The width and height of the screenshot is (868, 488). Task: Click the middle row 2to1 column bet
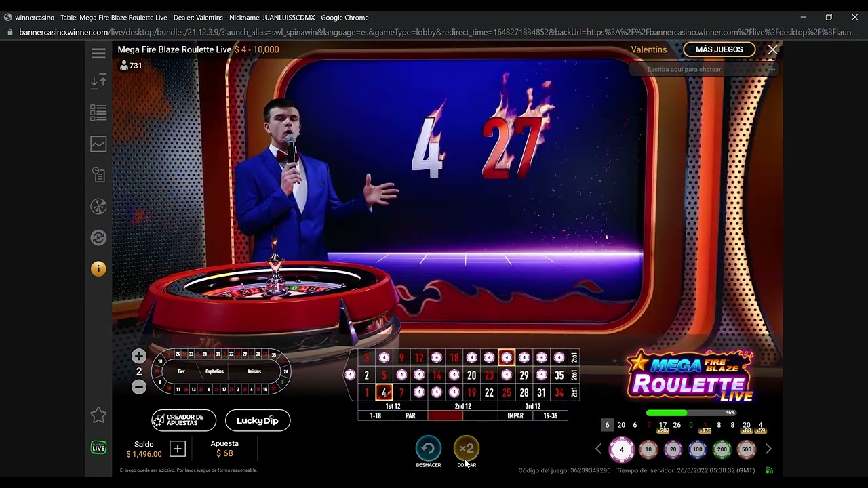click(574, 375)
